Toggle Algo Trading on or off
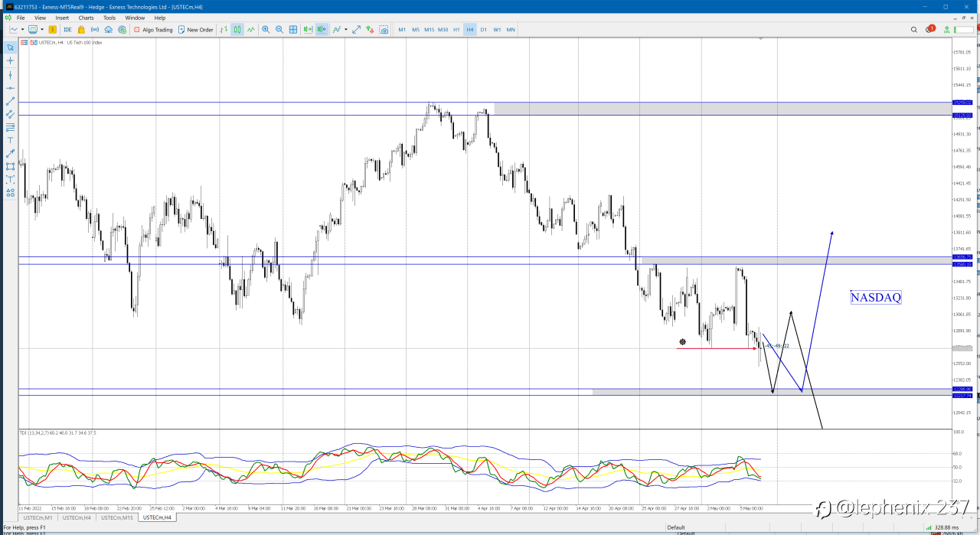This screenshot has width=980, height=535. (x=153, y=30)
